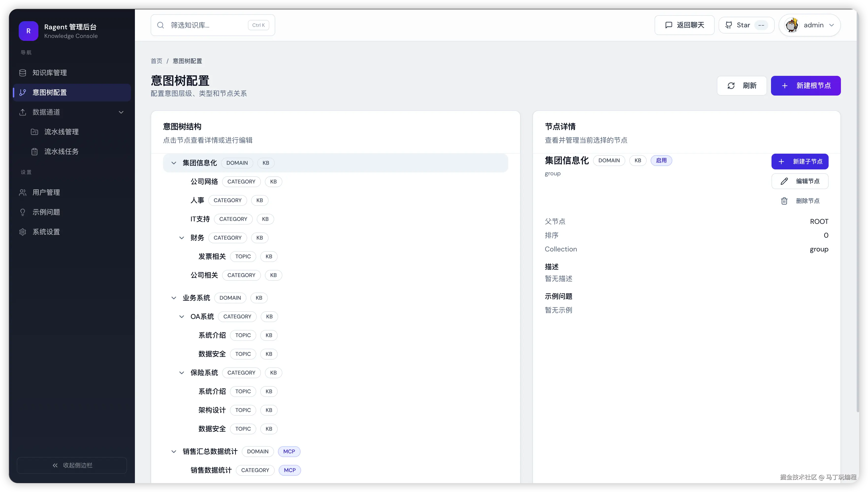Click the trash icon to delete node
Viewport: 868px width, 492px height.
pos(784,201)
